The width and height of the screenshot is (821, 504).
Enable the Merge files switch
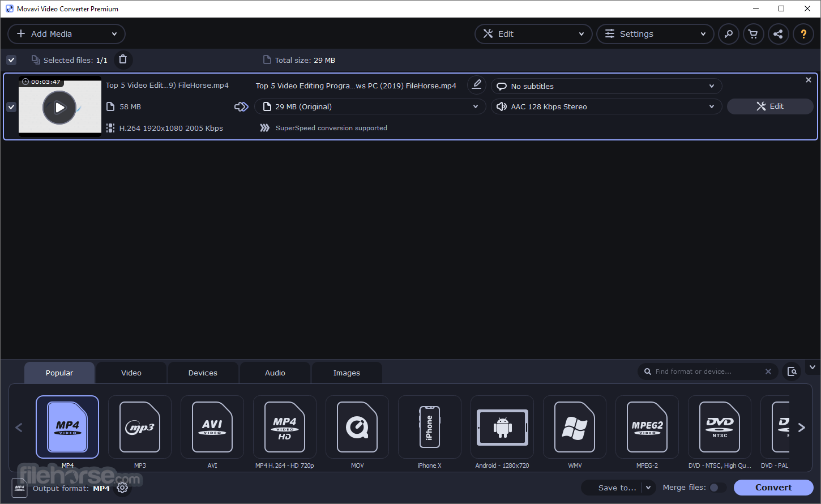716,487
